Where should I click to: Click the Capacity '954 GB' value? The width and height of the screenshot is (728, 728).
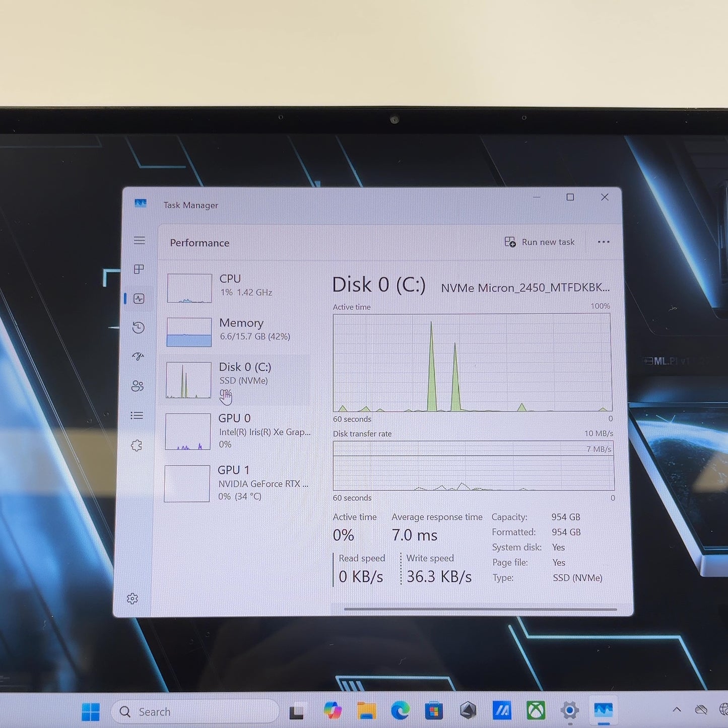pos(566,517)
